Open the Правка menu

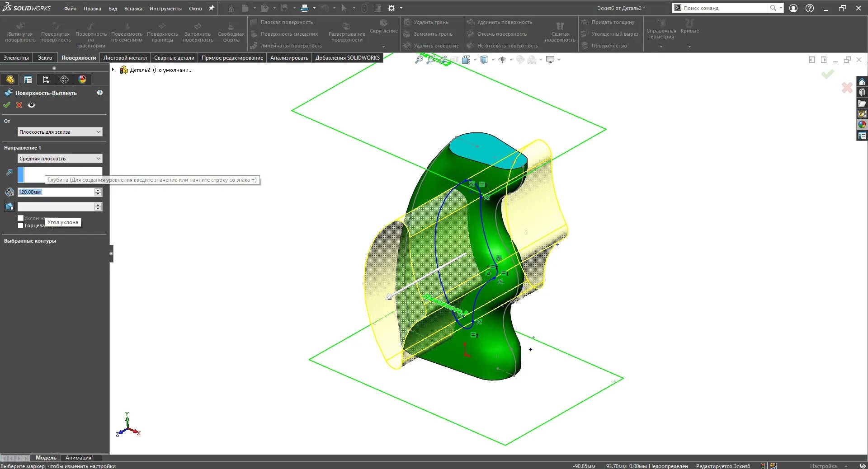(92, 9)
